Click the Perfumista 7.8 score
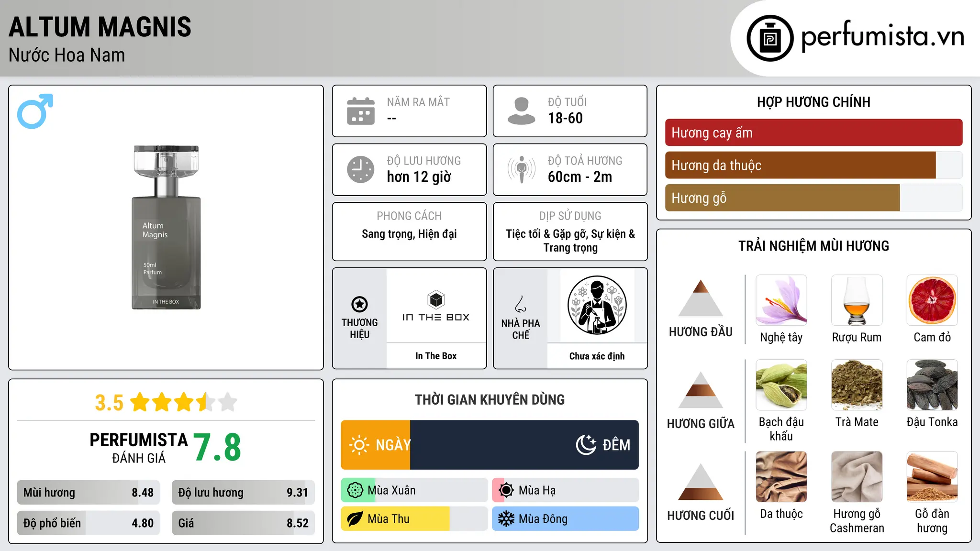 217,447
